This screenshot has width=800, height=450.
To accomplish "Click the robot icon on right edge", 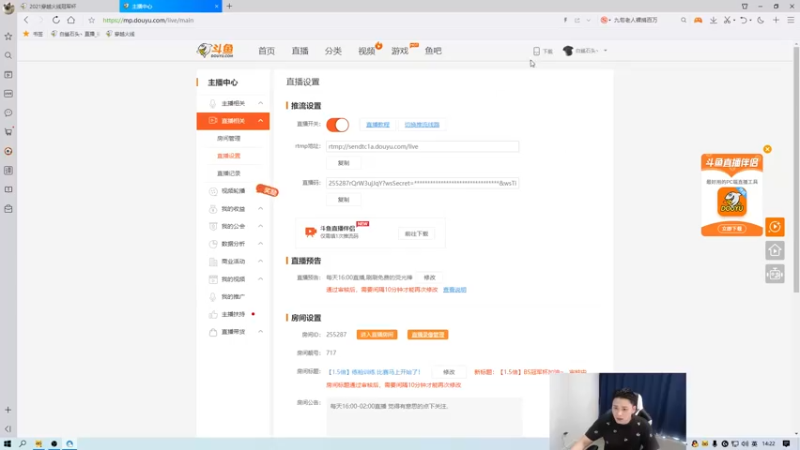I will (774, 274).
